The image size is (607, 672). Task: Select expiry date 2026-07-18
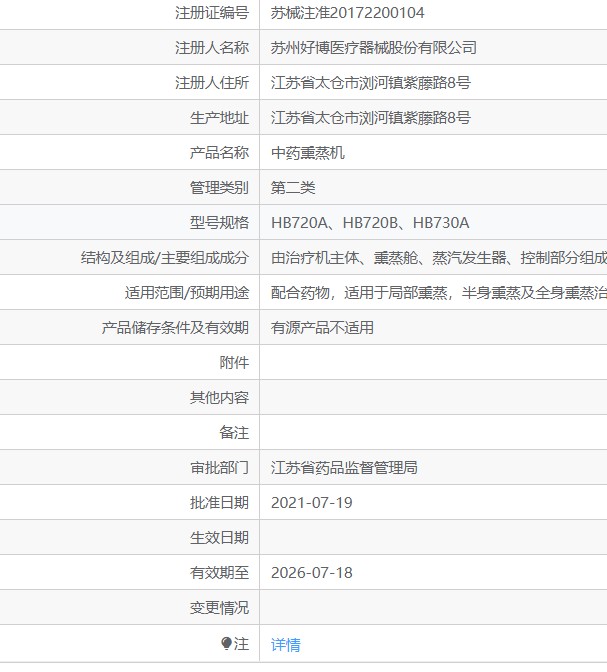tap(312, 573)
